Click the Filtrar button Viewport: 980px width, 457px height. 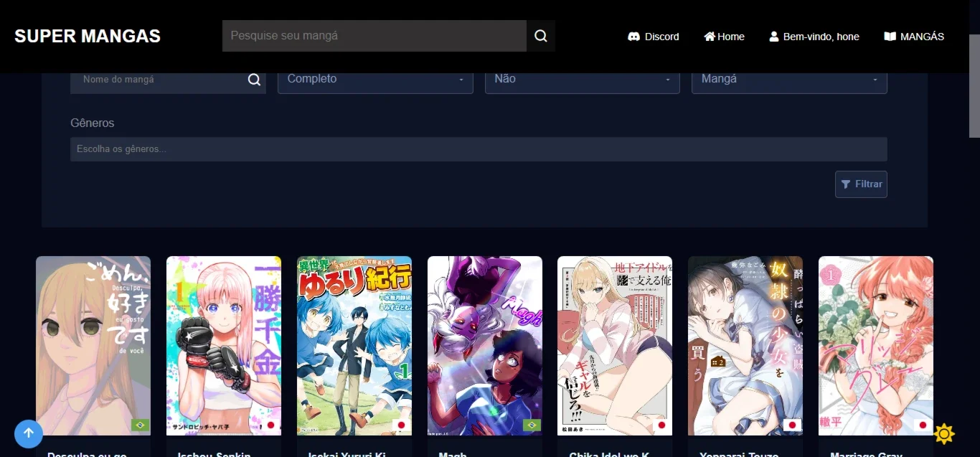click(x=861, y=184)
